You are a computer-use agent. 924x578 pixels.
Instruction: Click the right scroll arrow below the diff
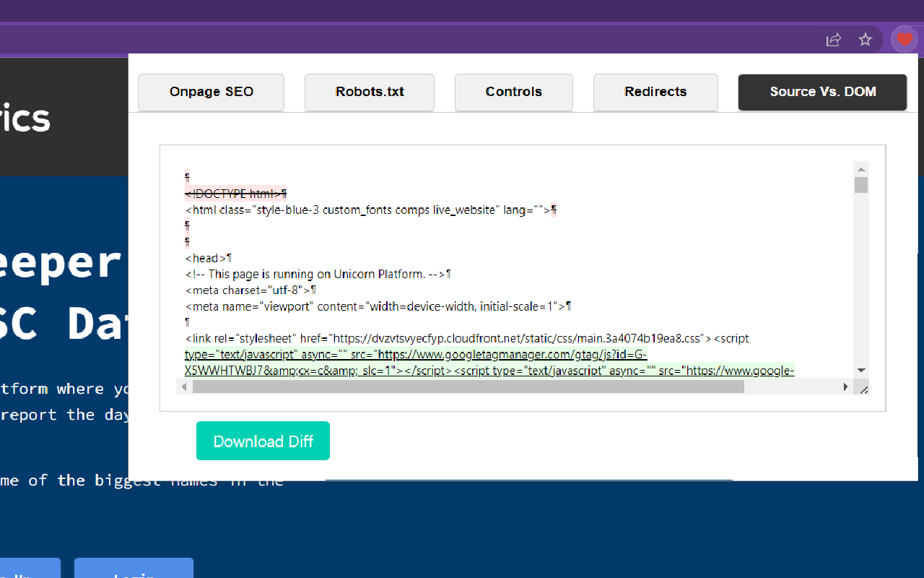(845, 387)
